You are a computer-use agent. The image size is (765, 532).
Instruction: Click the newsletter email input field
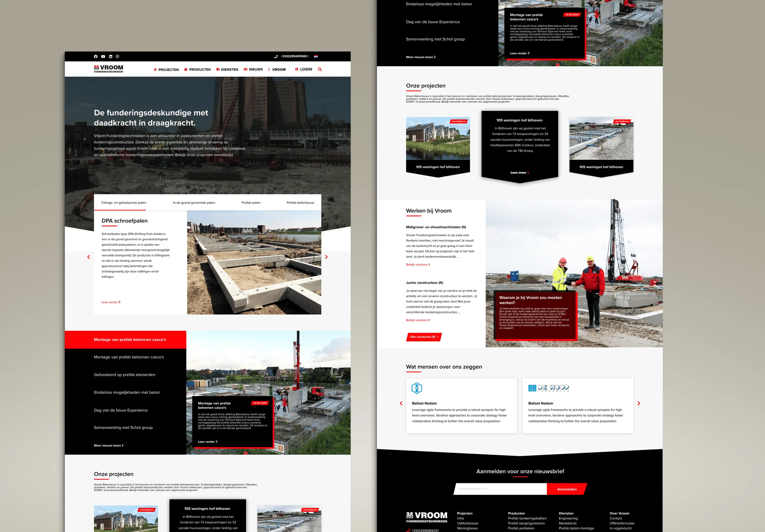(x=500, y=489)
